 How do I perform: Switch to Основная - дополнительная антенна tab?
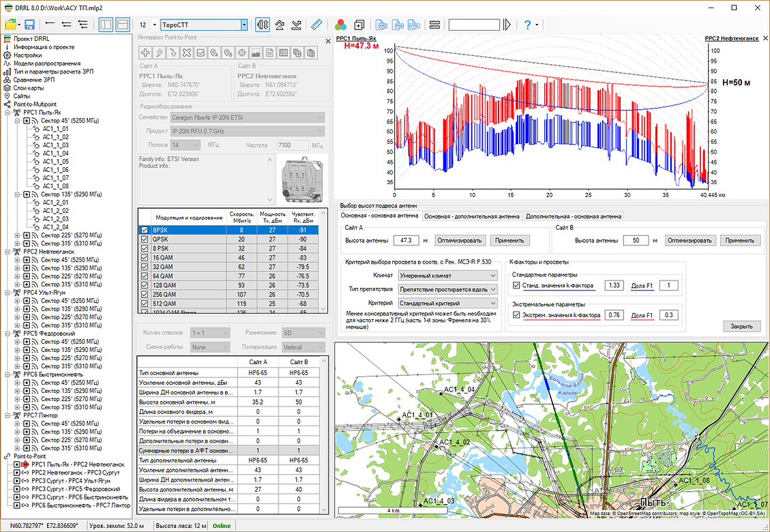point(472,216)
